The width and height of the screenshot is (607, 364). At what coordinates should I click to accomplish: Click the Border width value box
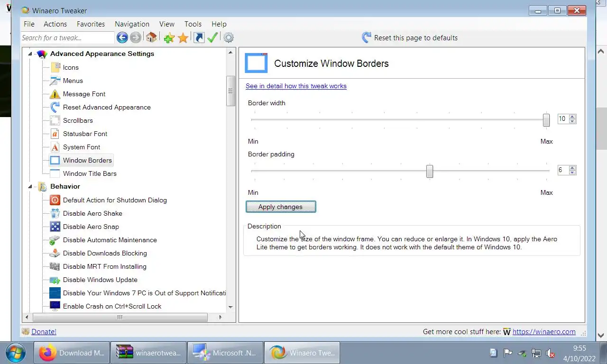click(563, 119)
